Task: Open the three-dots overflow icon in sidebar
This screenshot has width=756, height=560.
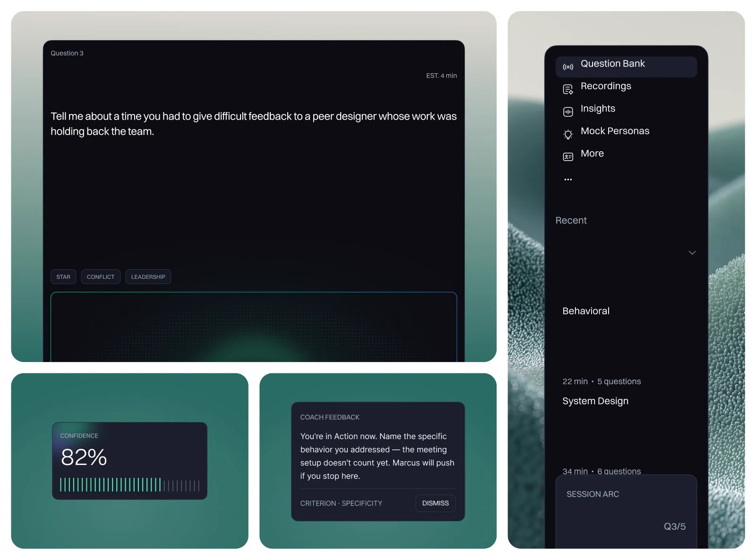Action: click(x=568, y=180)
